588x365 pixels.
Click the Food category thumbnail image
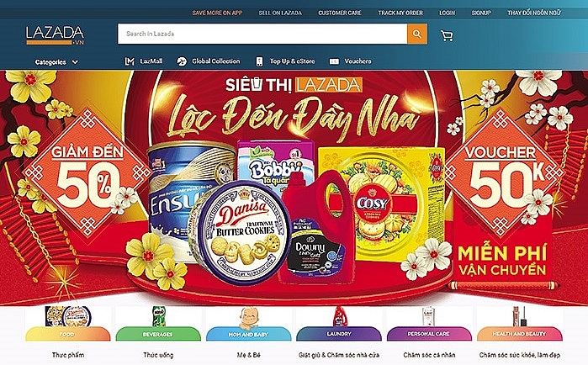68,316
